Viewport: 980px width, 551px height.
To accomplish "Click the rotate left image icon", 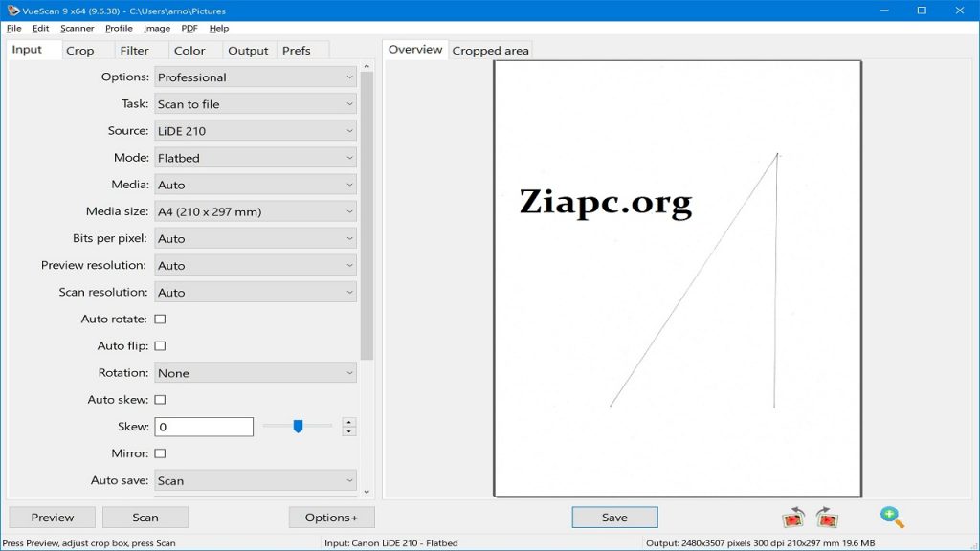I will pos(793,518).
